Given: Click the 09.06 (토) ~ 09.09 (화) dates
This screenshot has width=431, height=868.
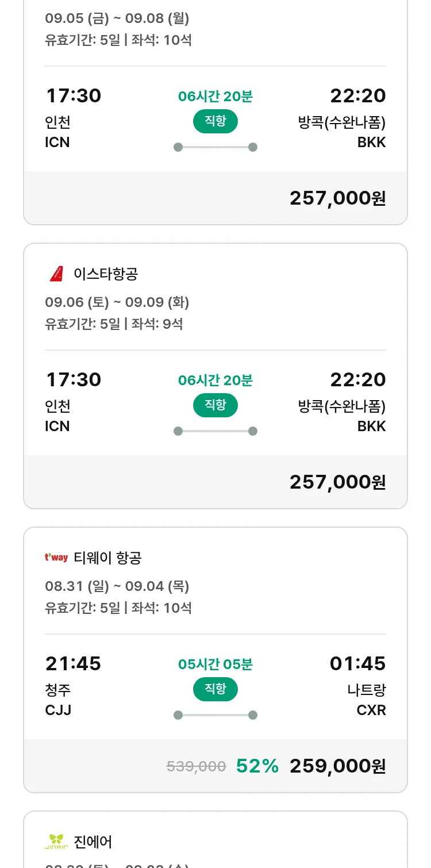Looking at the screenshot, I should (117, 302).
